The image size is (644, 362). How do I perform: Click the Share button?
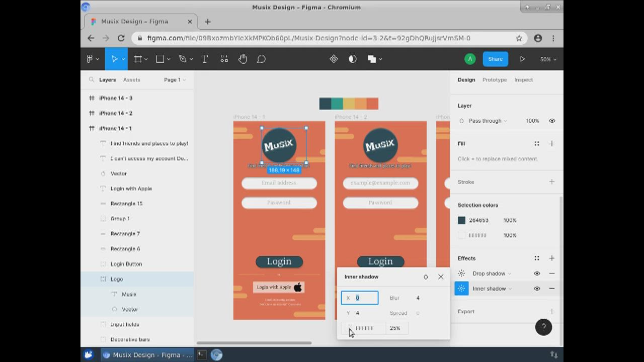tap(495, 59)
